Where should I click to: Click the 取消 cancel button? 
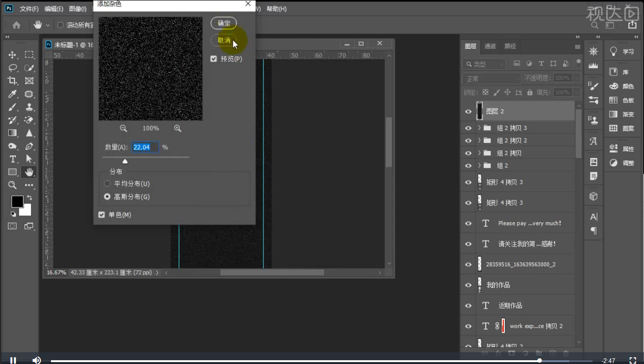pyautogui.click(x=224, y=41)
